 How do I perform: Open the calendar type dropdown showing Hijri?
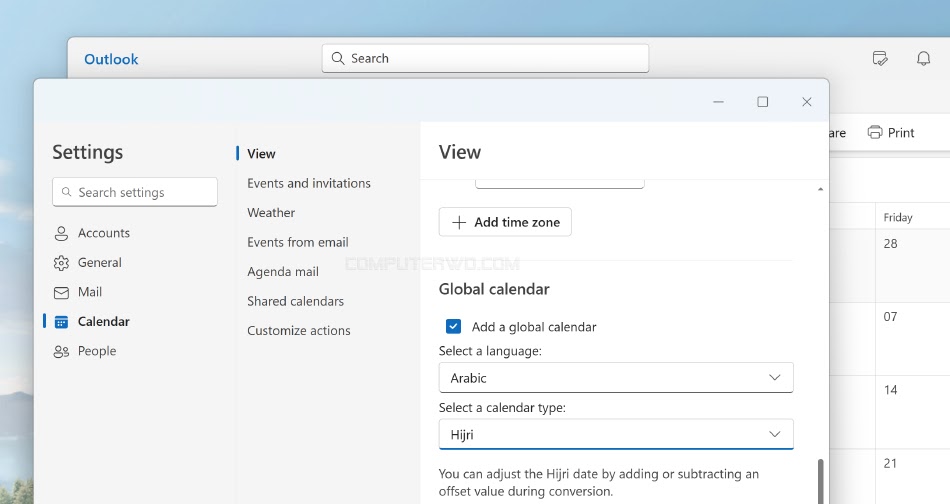pos(616,434)
